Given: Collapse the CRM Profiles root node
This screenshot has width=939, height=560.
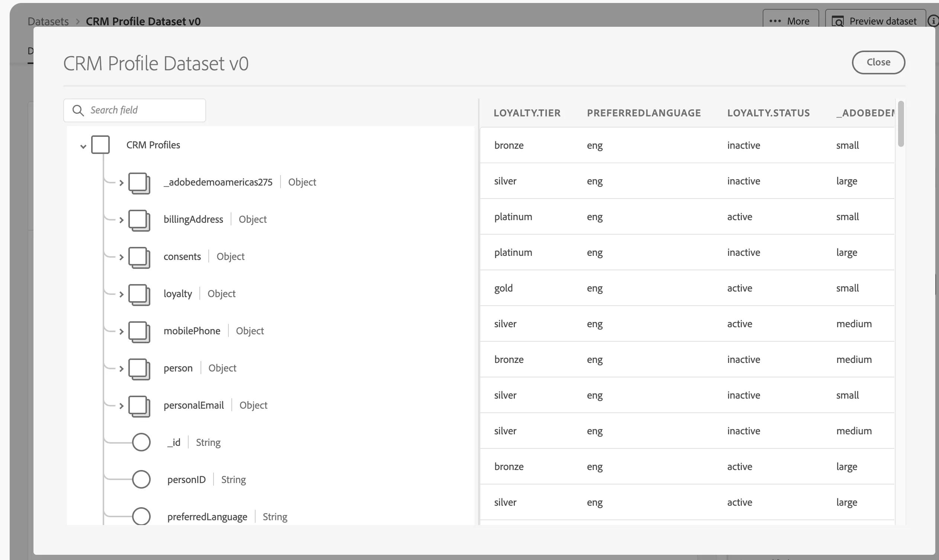Looking at the screenshot, I should point(83,147).
